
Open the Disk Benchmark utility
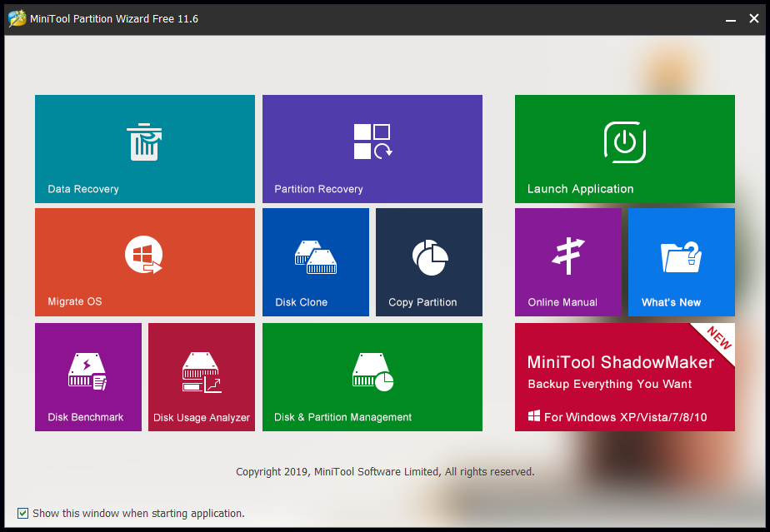pyautogui.click(x=87, y=376)
